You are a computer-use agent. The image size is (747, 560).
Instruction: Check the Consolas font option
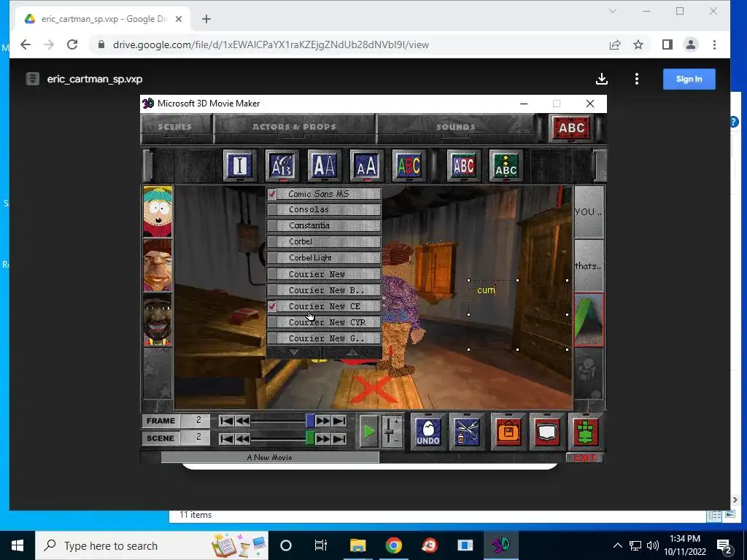323,209
